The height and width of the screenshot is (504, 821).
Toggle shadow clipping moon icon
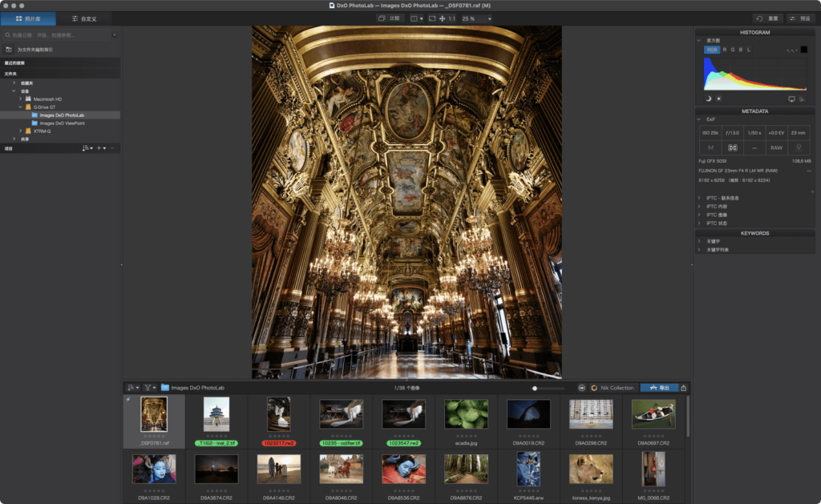click(709, 99)
